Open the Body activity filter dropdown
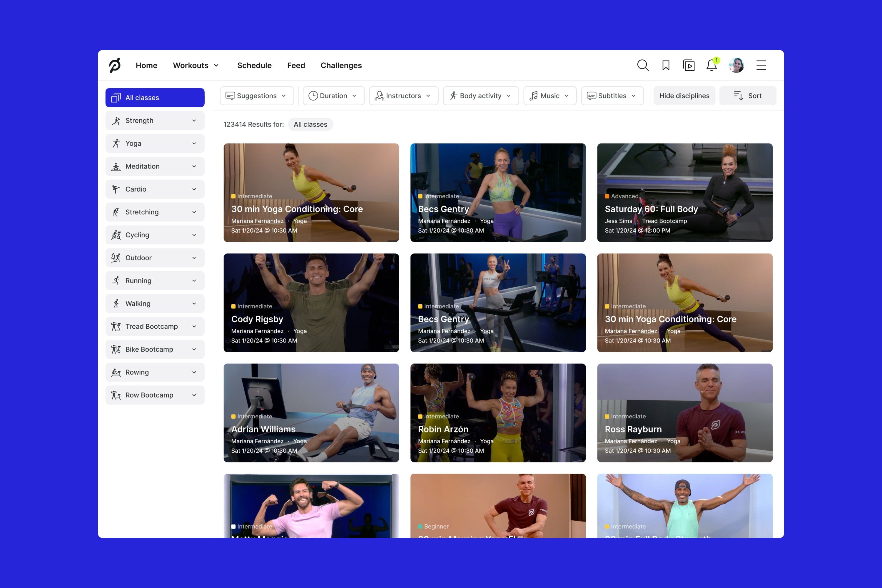 click(x=481, y=96)
